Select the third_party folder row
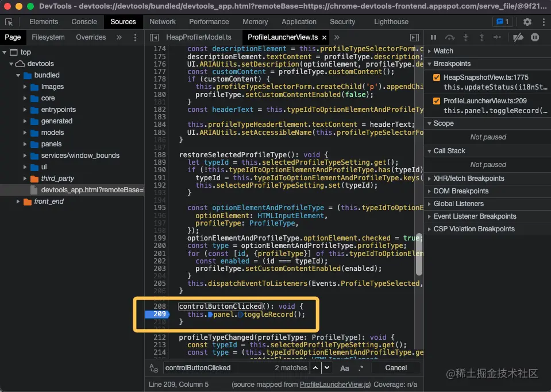Viewport: 551px width, 392px height. coord(72,178)
